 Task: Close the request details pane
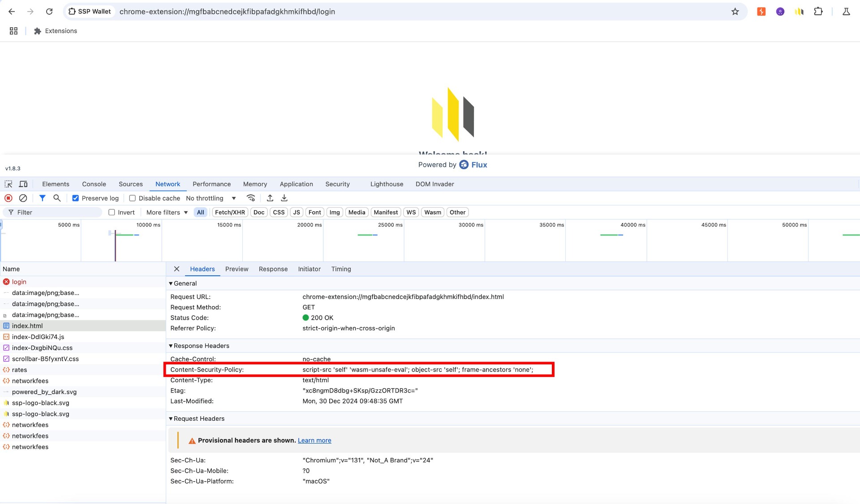pos(176,269)
